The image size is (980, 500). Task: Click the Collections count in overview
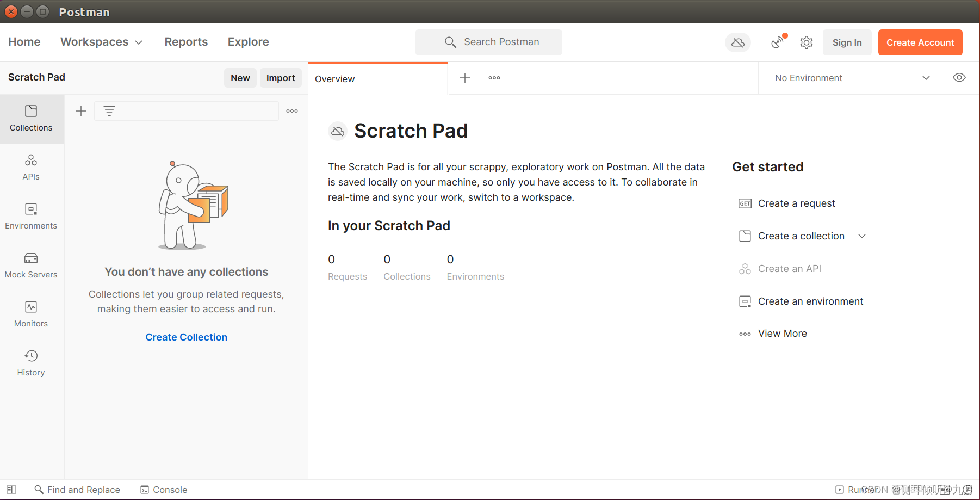407,267
